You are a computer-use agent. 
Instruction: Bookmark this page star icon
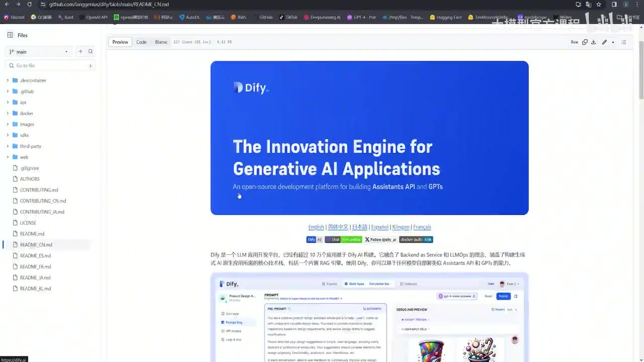[599, 5]
